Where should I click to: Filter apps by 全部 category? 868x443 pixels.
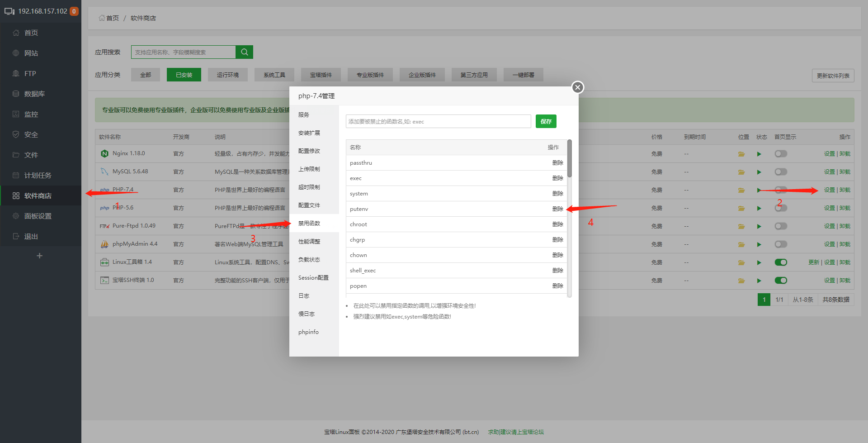pos(146,75)
